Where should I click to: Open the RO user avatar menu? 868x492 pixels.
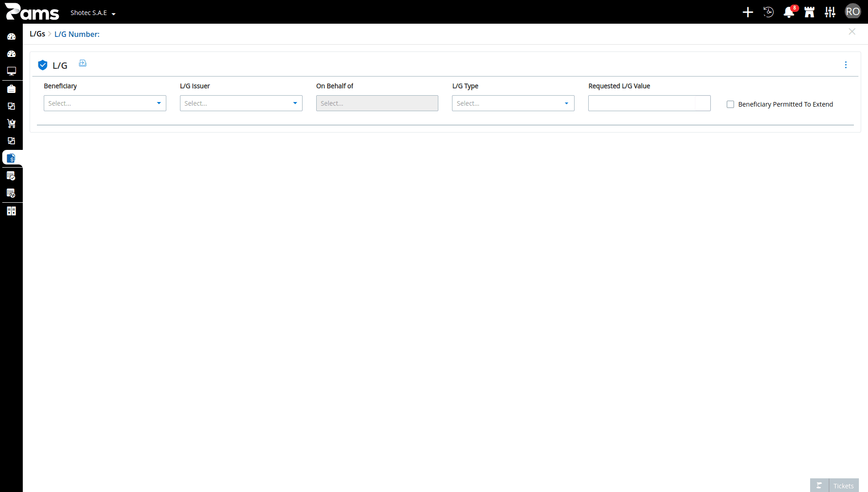pyautogui.click(x=853, y=11)
